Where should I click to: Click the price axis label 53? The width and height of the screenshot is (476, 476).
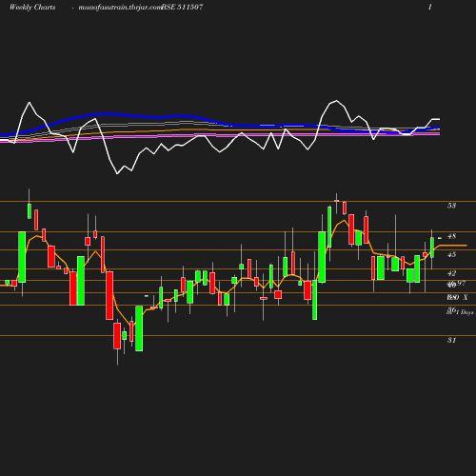(x=451, y=206)
